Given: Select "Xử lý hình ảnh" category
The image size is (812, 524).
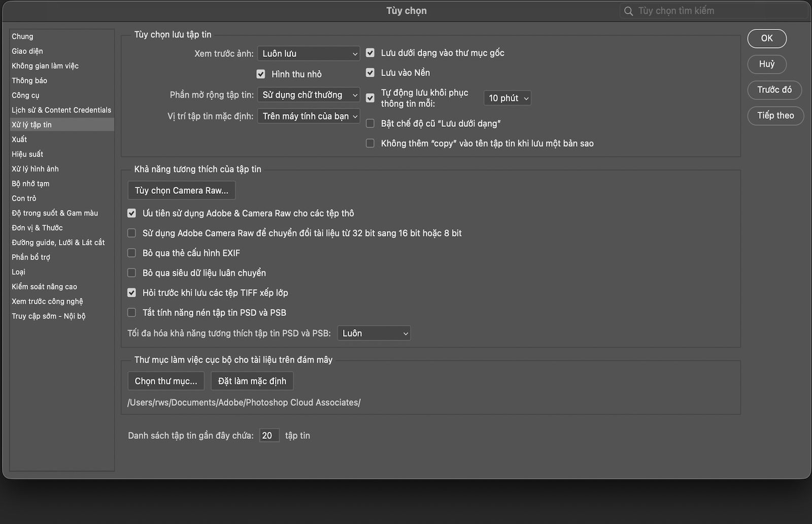Looking at the screenshot, I should click(62, 169).
